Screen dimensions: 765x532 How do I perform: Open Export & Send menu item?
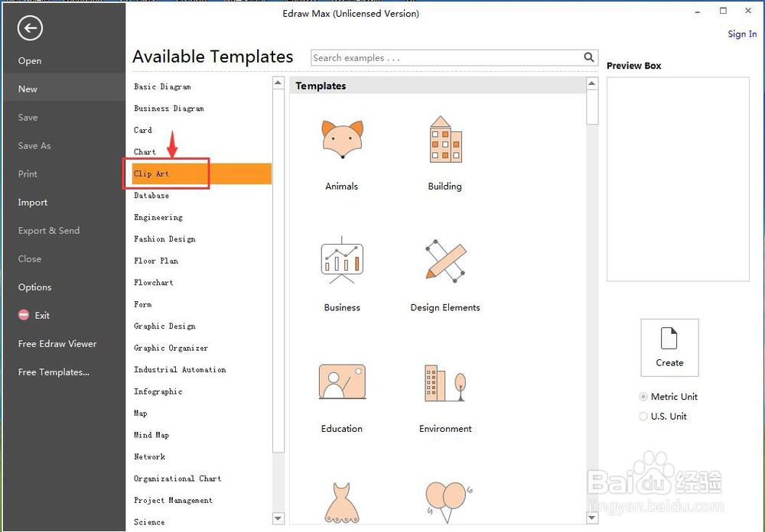coord(49,231)
